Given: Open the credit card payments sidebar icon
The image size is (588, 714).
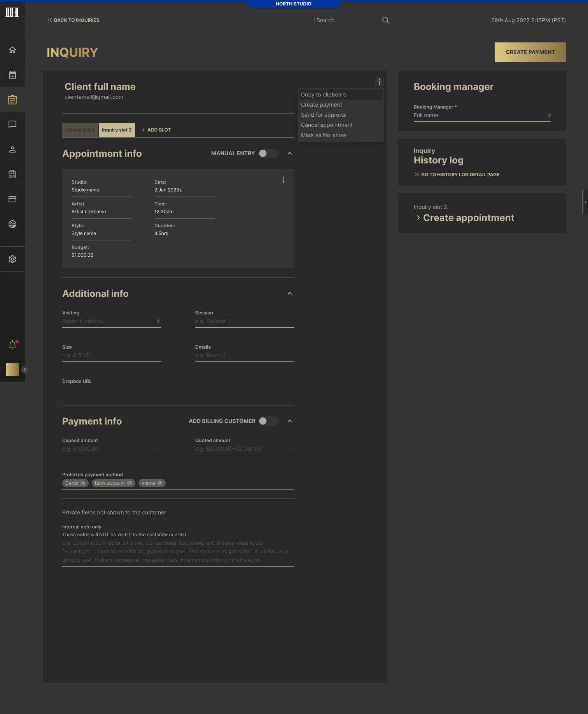Looking at the screenshot, I should tap(12, 199).
